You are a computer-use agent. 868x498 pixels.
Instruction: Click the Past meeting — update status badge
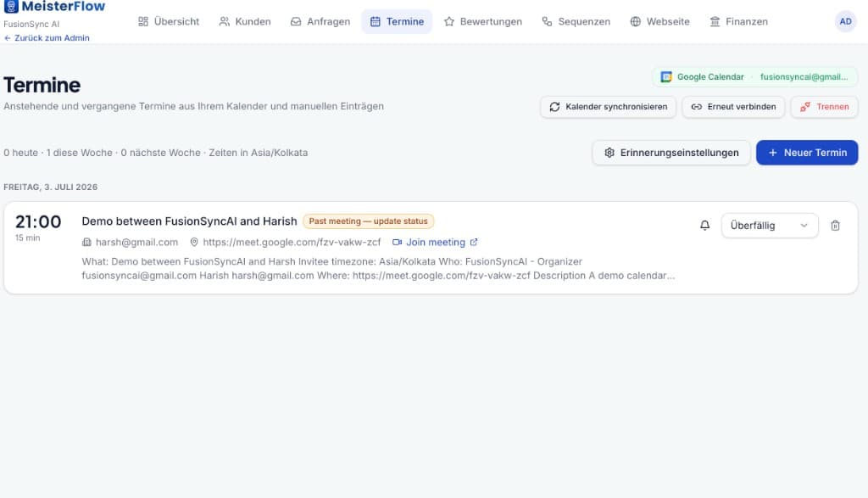(368, 221)
